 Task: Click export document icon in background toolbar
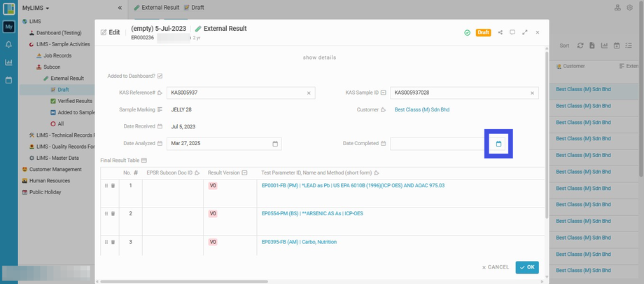591,46
